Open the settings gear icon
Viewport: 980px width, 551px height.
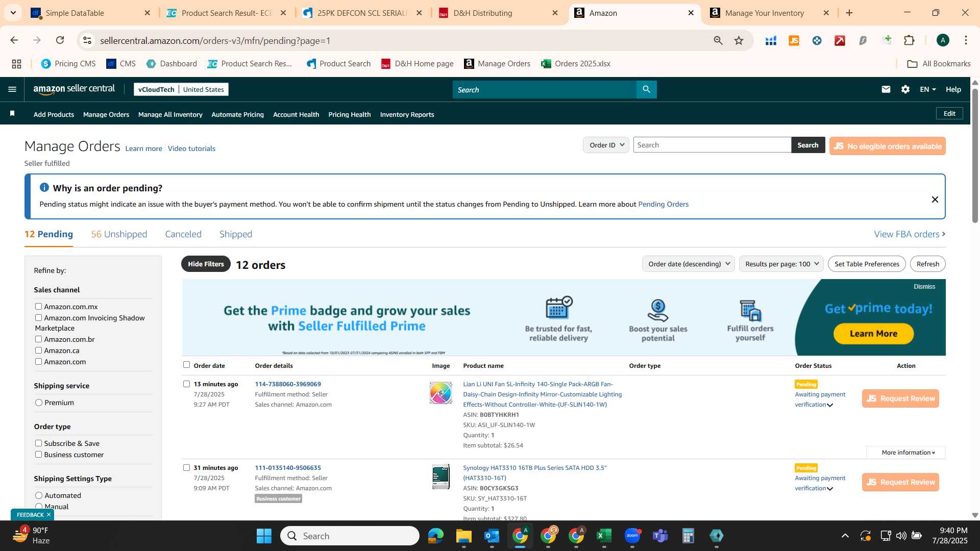[x=905, y=89]
